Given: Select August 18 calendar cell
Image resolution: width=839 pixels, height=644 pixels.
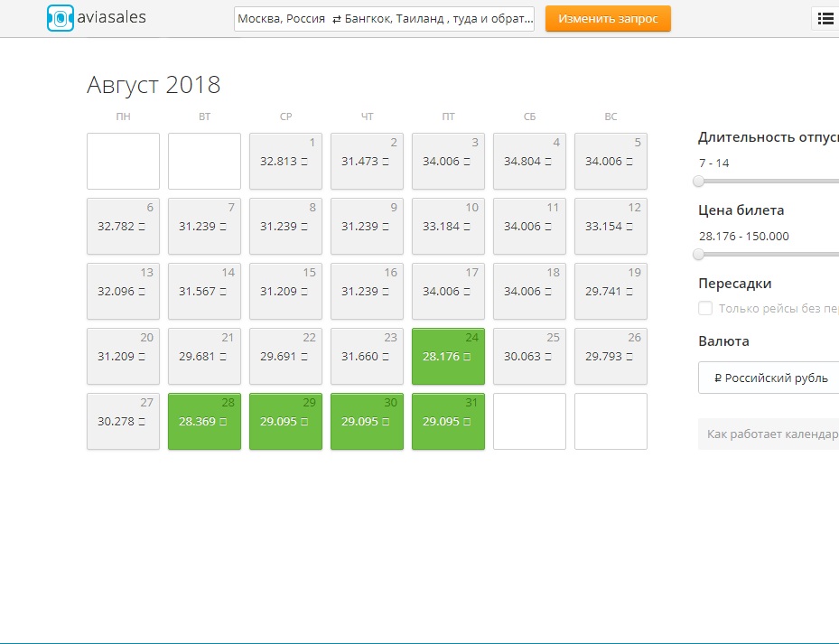Looking at the screenshot, I should click(x=530, y=291).
